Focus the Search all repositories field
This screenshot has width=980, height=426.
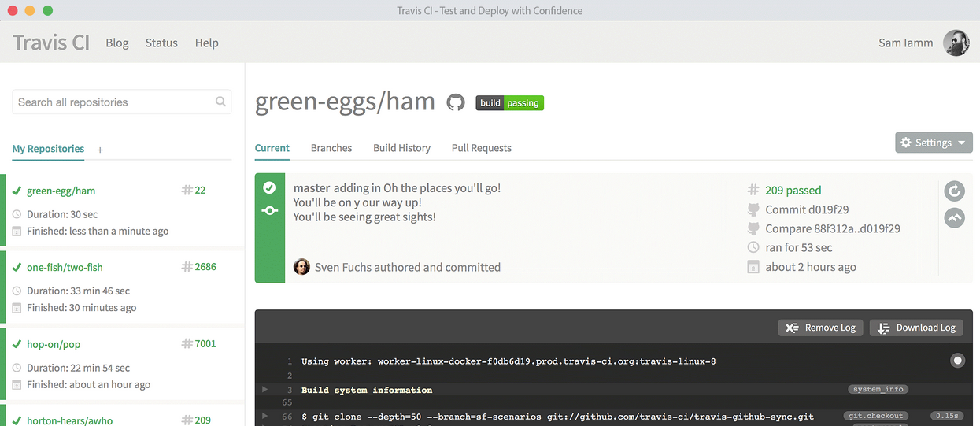pos(122,102)
